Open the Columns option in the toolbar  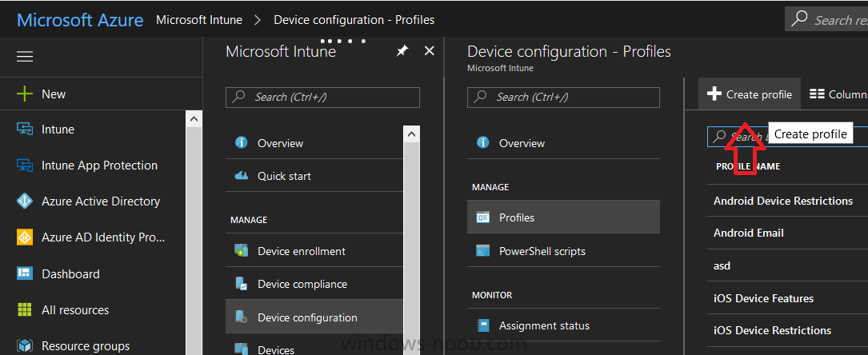(x=838, y=94)
